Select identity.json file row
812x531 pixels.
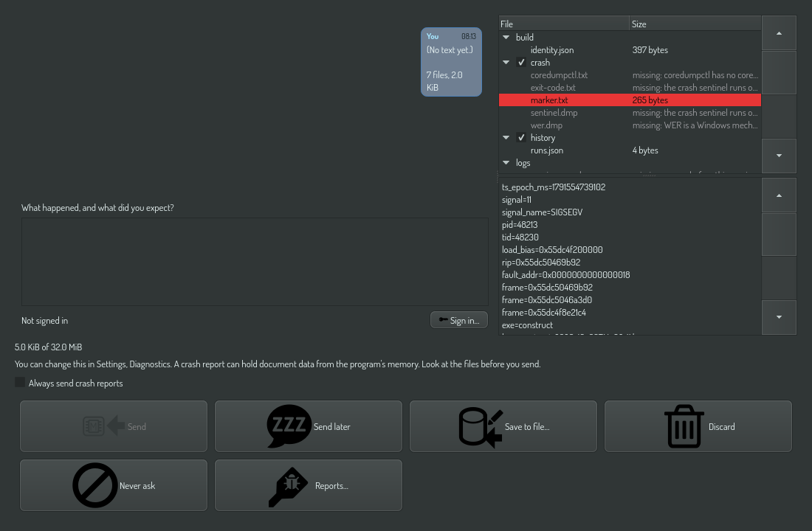click(x=630, y=49)
